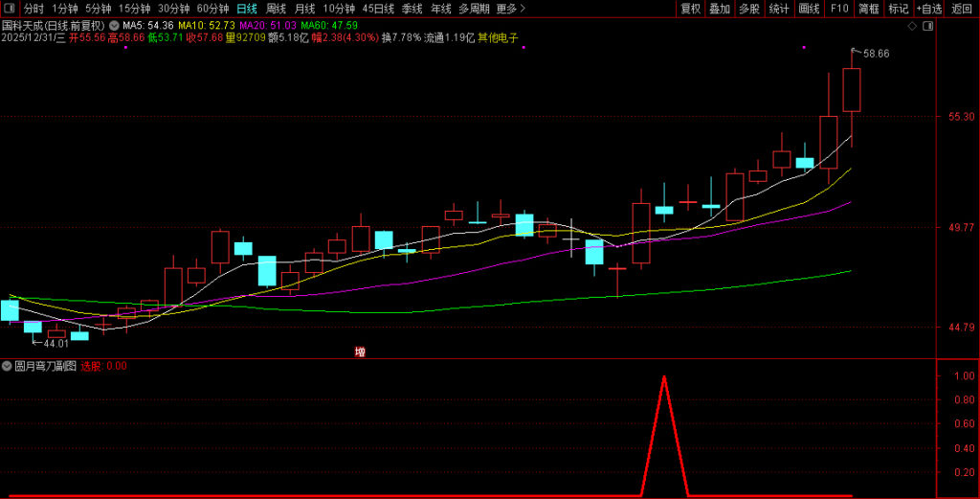Open the 画线 drawing tools

tap(809, 9)
